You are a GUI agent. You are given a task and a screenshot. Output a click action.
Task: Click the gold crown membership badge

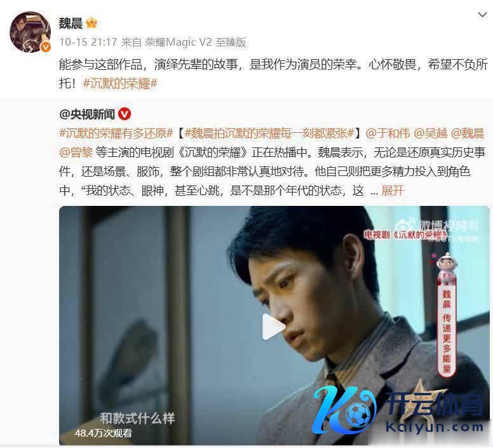(x=91, y=23)
